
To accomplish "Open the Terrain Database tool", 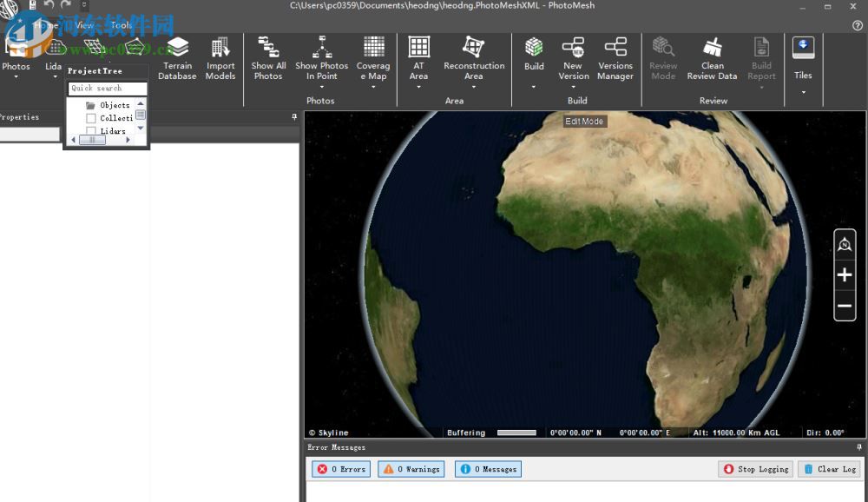I will [x=177, y=58].
